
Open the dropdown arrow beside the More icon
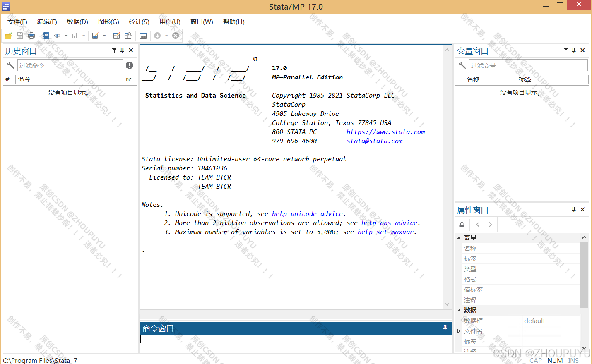tap(166, 36)
